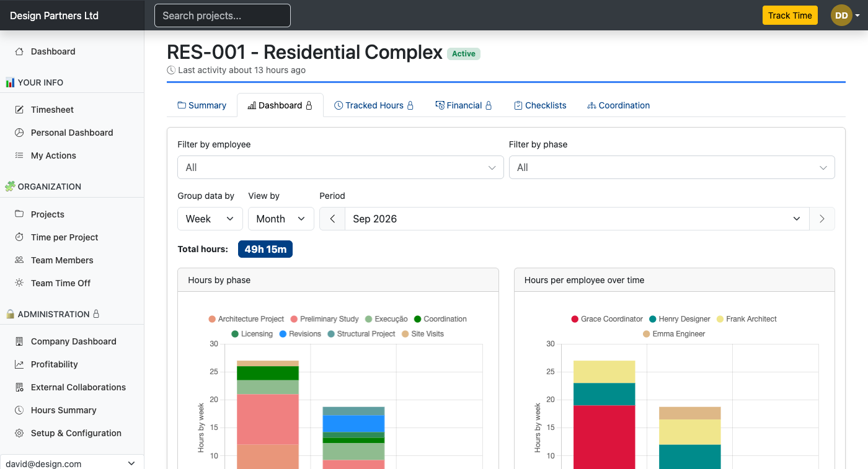Open the View by Month dropdown

(x=281, y=219)
